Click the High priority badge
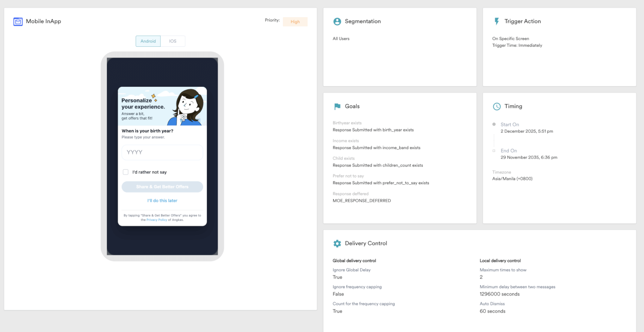 [295, 21]
